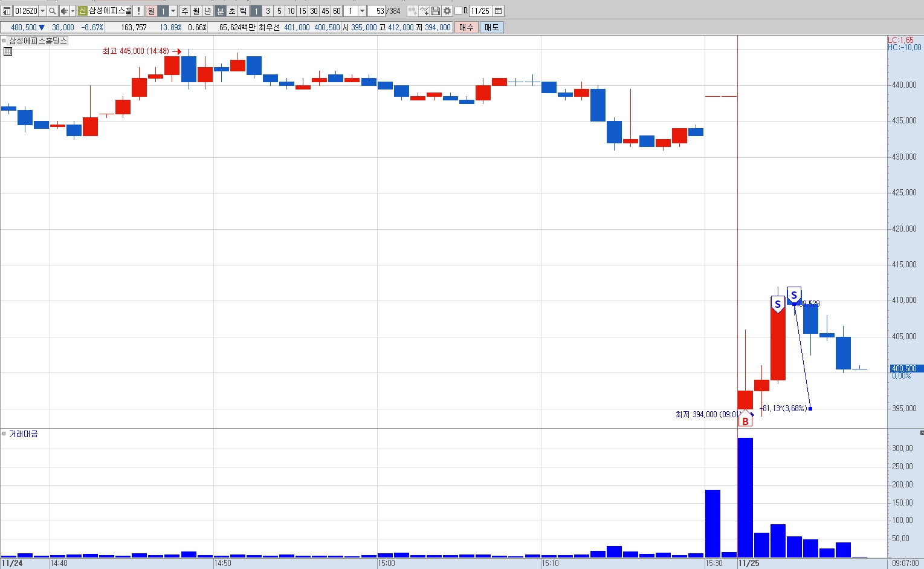Select the 분 (minute) chart mode
The width and height of the screenshot is (924, 569).
coord(221,11)
